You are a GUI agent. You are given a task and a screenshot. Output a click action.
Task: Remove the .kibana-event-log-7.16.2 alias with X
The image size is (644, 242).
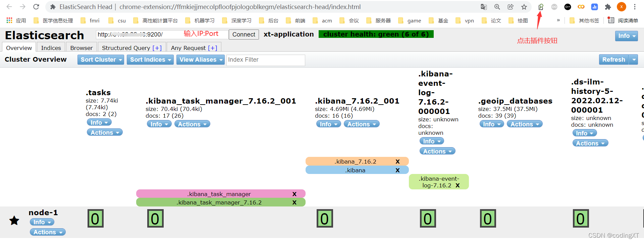[458, 185]
